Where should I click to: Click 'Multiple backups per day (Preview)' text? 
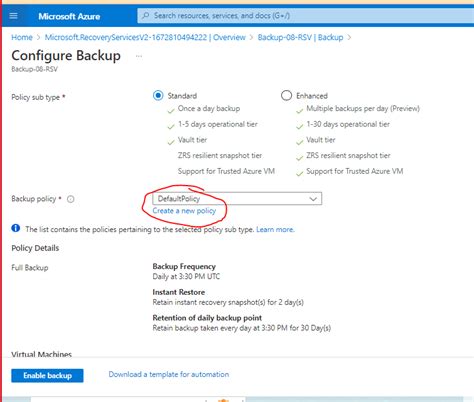363,109
